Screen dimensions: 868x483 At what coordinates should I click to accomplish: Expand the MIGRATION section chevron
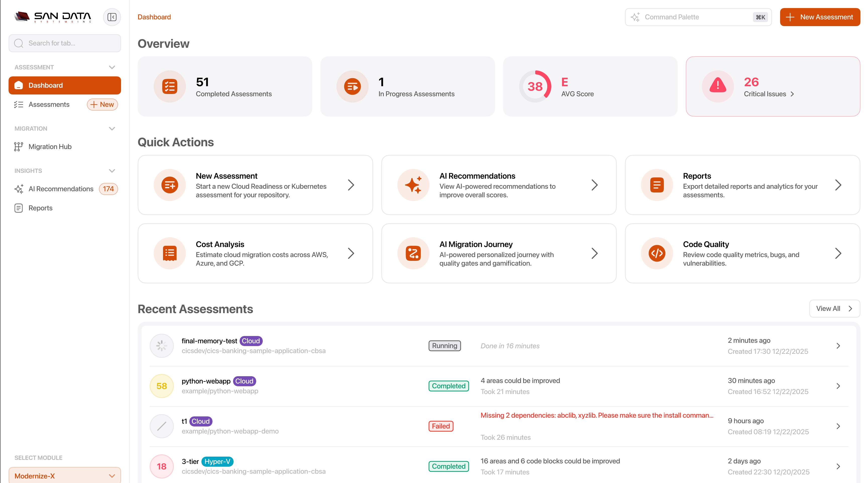click(x=112, y=128)
